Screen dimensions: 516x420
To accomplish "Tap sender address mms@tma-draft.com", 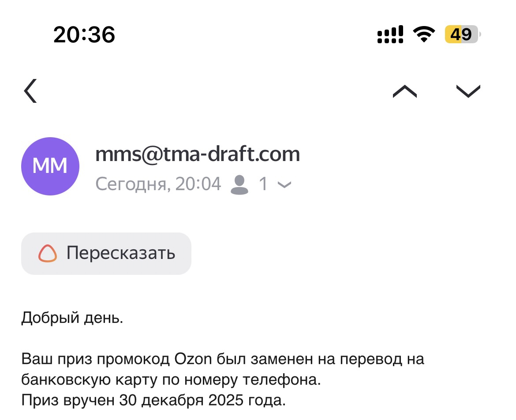I will pyautogui.click(x=198, y=154).
